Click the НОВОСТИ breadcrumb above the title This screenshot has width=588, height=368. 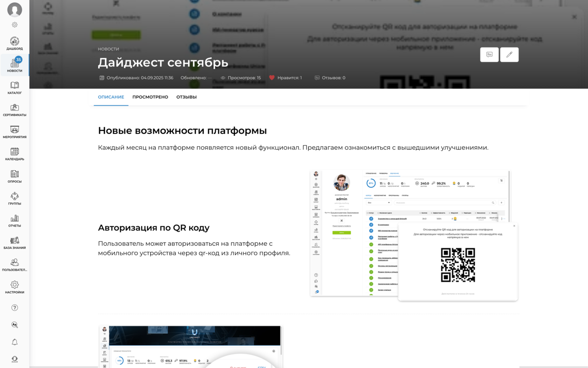(109, 49)
